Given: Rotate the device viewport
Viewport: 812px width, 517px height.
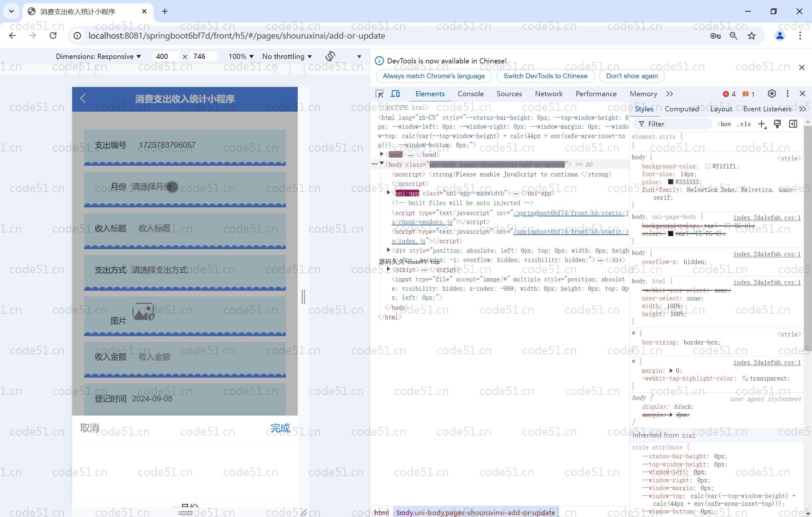Looking at the screenshot, I should [x=330, y=56].
